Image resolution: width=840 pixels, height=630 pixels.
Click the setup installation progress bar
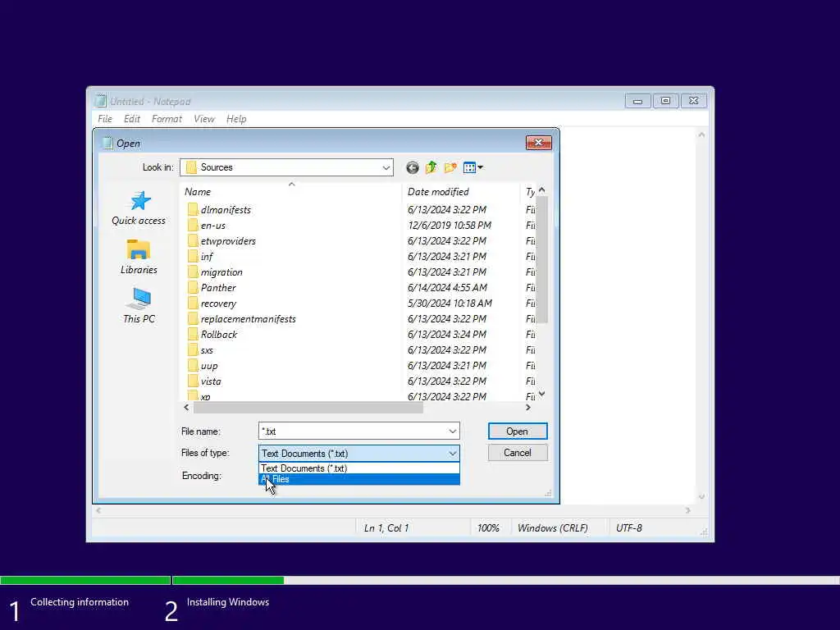[x=420, y=580]
